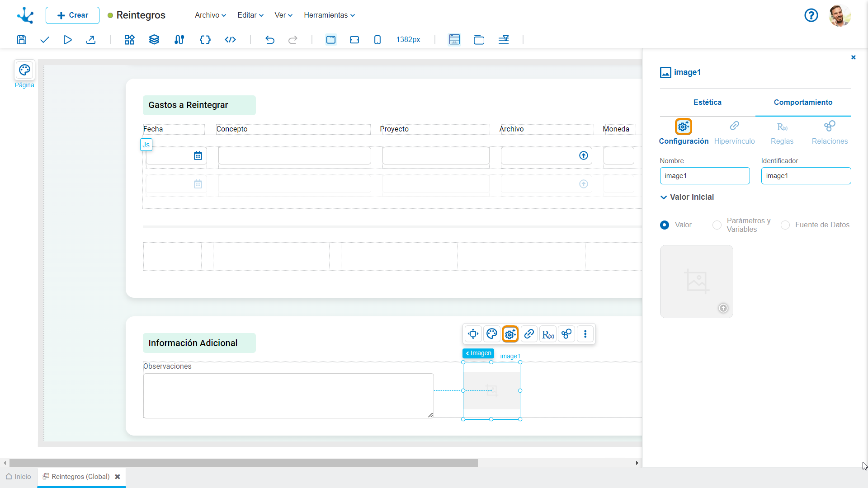Select the mobile phone viewport icon
Viewport: 868px width, 488px height.
point(377,40)
